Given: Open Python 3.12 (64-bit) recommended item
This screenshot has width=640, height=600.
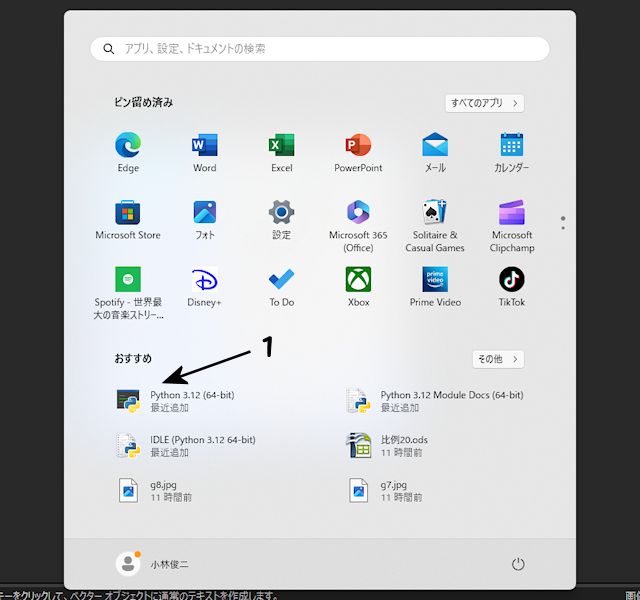Looking at the screenshot, I should tap(175, 401).
